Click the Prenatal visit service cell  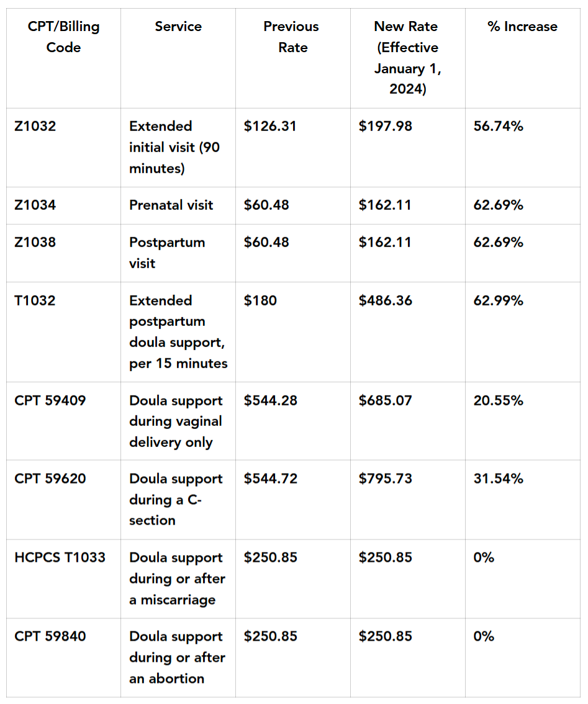[x=171, y=205]
